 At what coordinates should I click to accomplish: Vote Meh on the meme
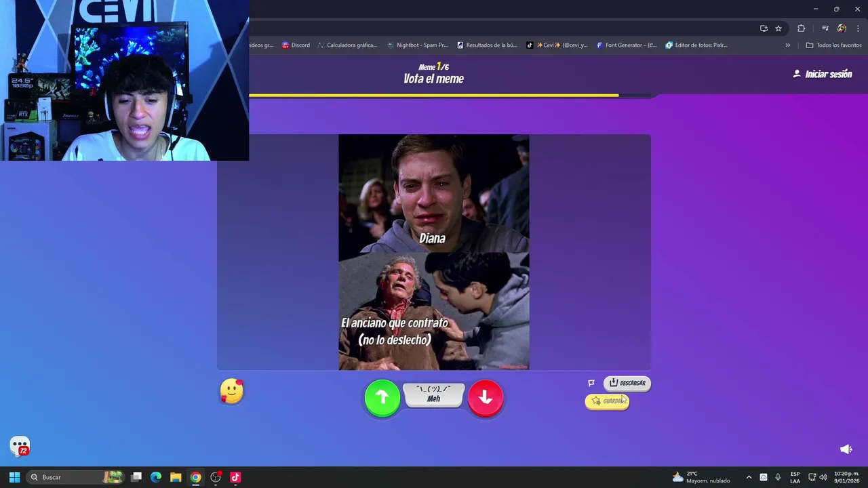[434, 395]
